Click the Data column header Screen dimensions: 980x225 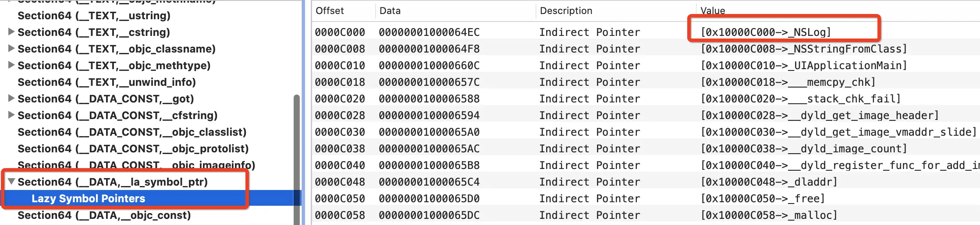point(390,11)
